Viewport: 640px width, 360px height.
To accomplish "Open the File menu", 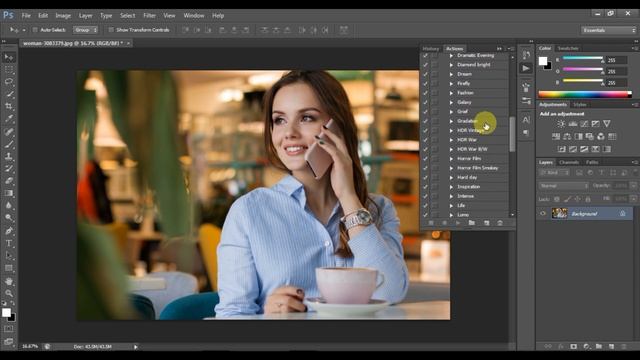I will coord(26,16).
